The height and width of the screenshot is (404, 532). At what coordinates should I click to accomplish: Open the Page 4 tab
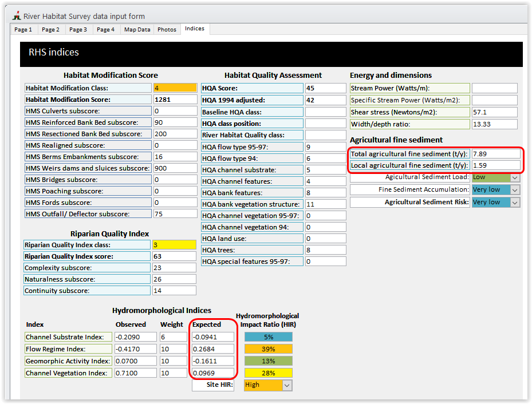point(105,30)
